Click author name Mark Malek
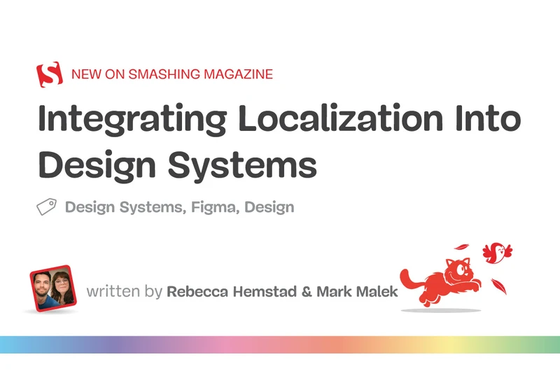This screenshot has width=560, height=392. pyautogui.click(x=357, y=291)
